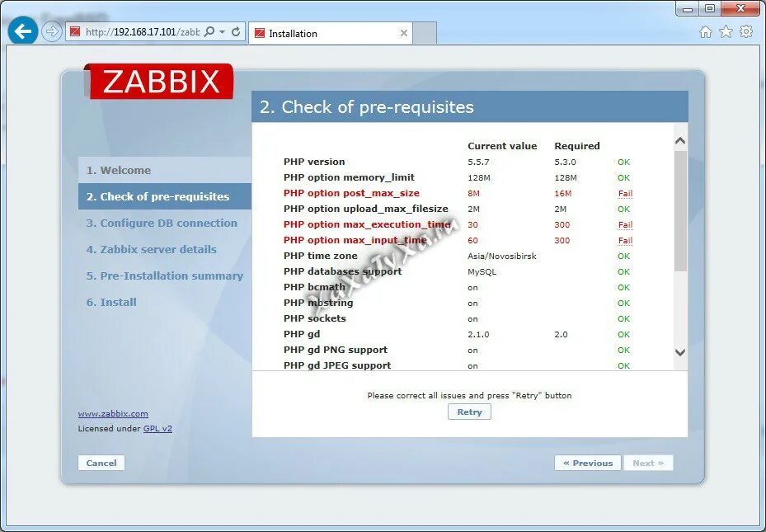Click the 'PHP version' row label
This screenshot has width=766, height=532.
point(314,162)
